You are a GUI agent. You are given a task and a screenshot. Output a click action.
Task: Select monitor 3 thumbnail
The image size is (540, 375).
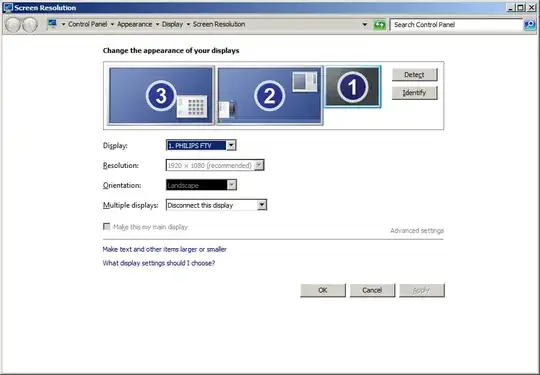point(161,95)
